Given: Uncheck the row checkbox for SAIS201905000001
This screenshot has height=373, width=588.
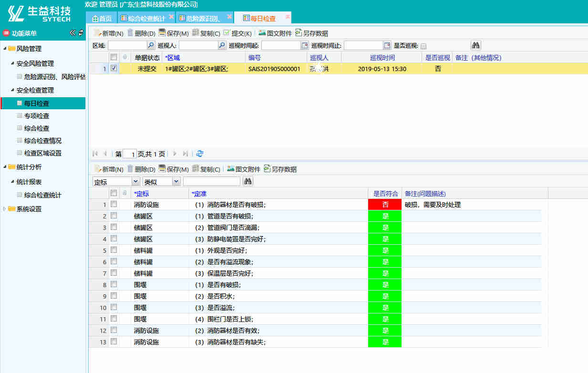Looking at the screenshot, I should click(x=113, y=69).
